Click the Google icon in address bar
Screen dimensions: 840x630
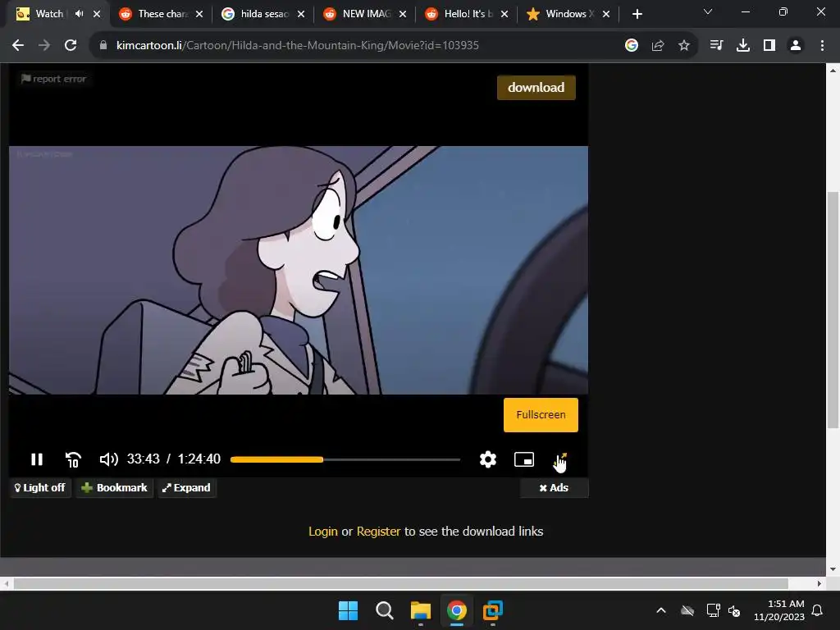coord(632,46)
